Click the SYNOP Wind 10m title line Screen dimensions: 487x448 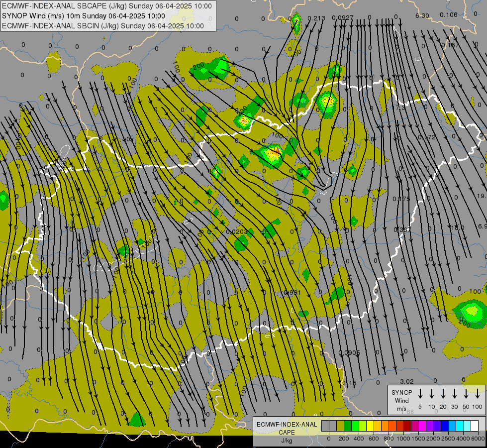coord(84,16)
